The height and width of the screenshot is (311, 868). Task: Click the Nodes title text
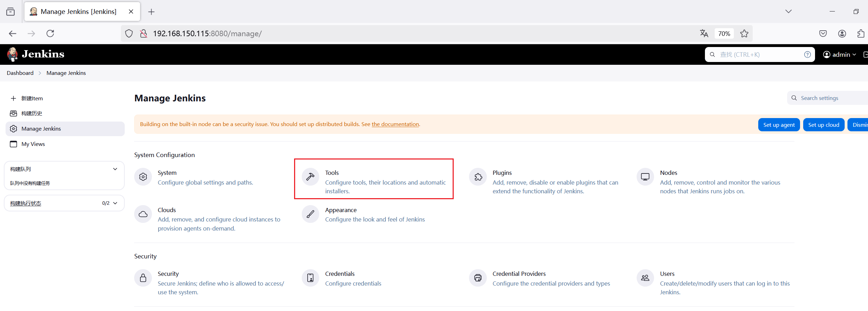668,173
